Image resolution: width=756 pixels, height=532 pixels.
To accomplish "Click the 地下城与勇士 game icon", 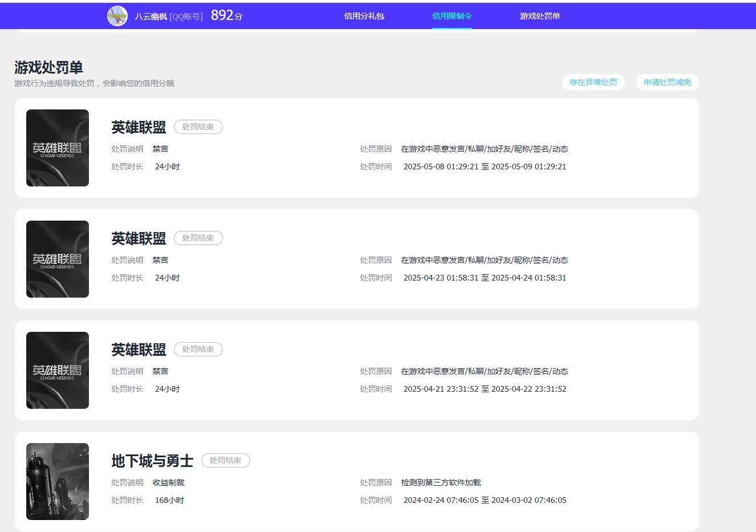I will click(57, 481).
